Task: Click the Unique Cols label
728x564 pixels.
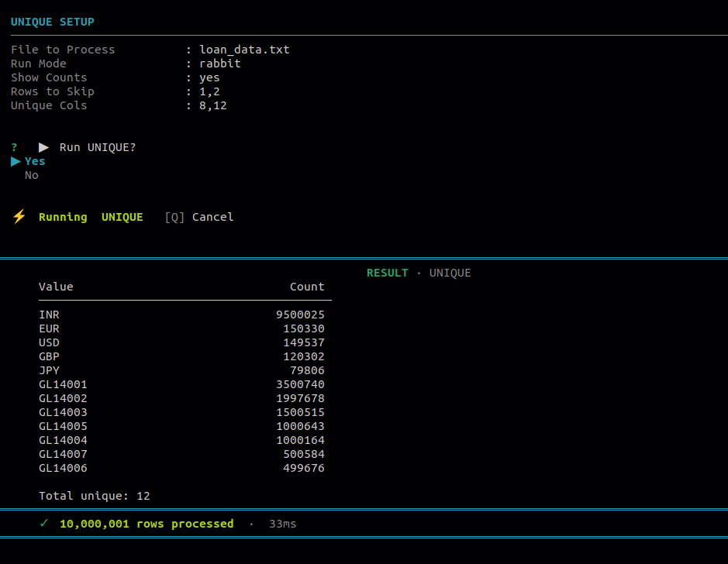Action: (x=49, y=105)
